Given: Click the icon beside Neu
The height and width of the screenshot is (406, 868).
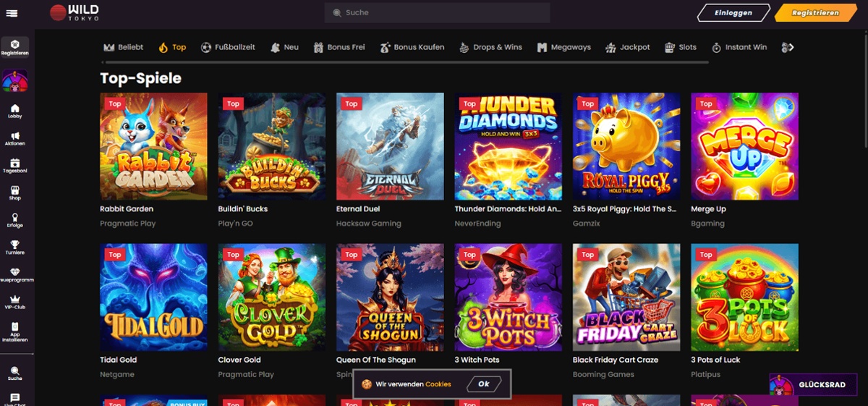Looking at the screenshot, I should point(275,48).
